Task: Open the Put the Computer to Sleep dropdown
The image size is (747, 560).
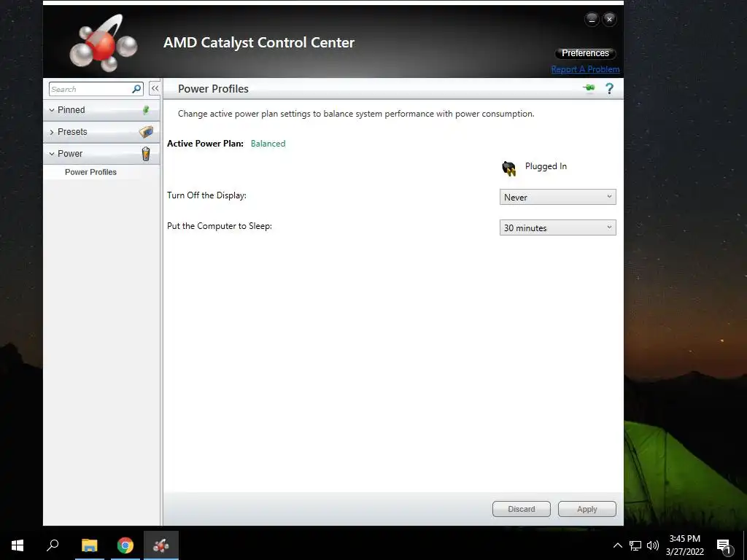Action: (557, 227)
